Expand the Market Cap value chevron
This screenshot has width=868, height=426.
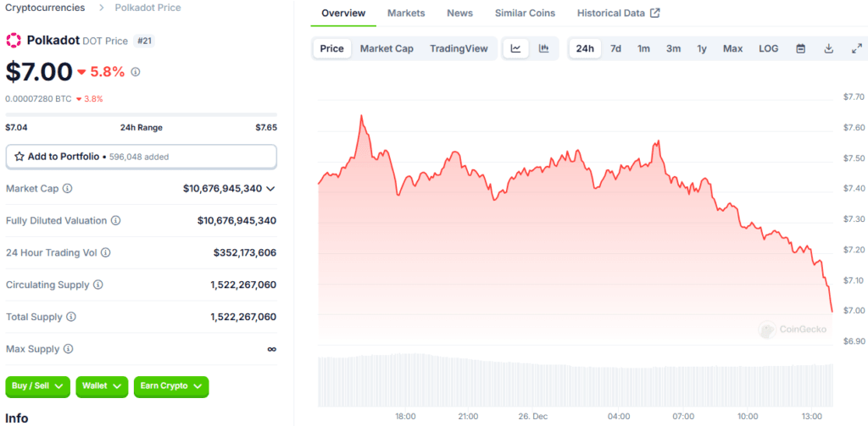click(270, 189)
